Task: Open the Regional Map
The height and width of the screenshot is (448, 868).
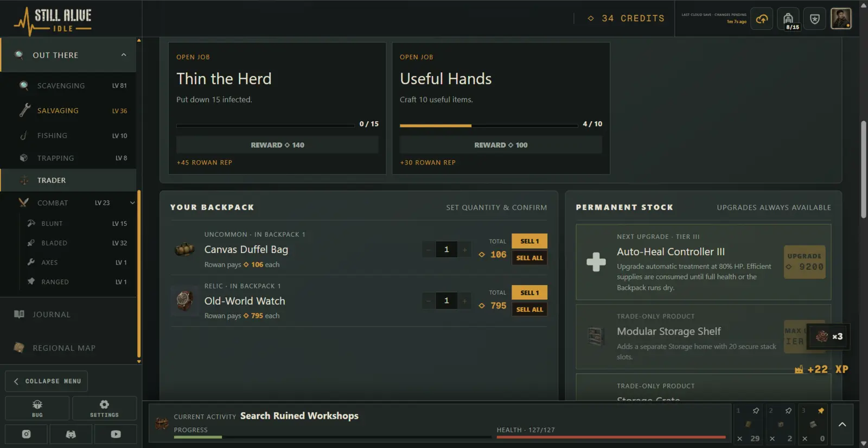Action: tap(68, 348)
